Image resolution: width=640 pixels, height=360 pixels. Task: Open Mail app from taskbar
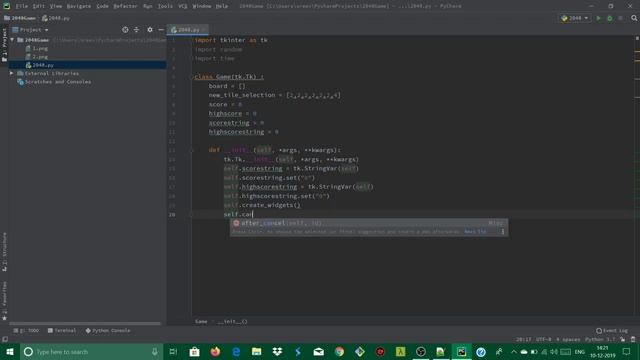(x=318, y=351)
